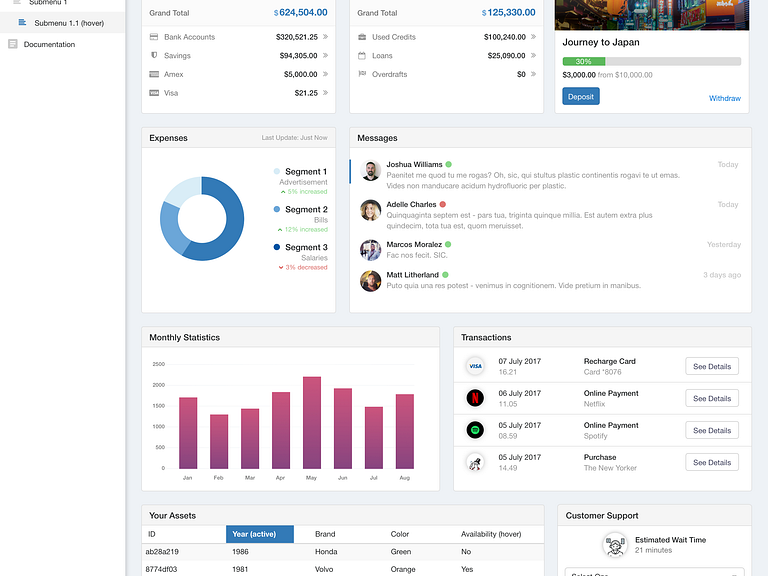The width and height of the screenshot is (768, 576).
Task: Expand Used Credits row chevron
Action: pos(533,37)
